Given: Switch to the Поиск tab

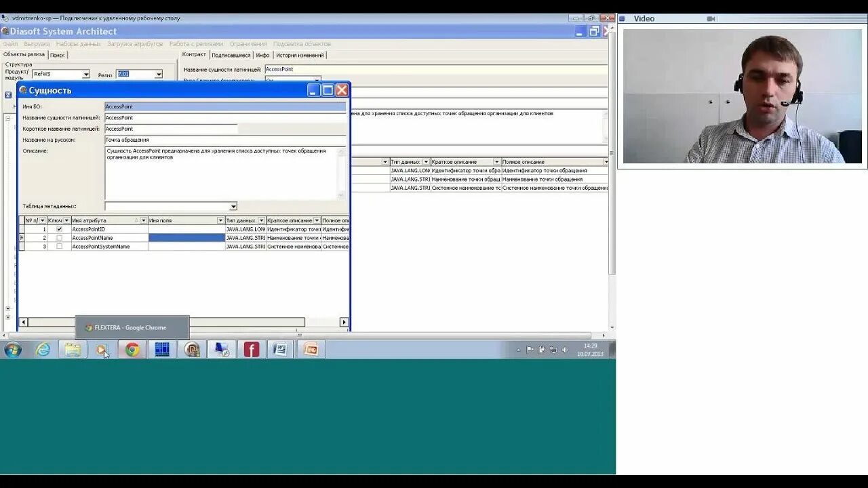Looking at the screenshot, I should (x=57, y=55).
